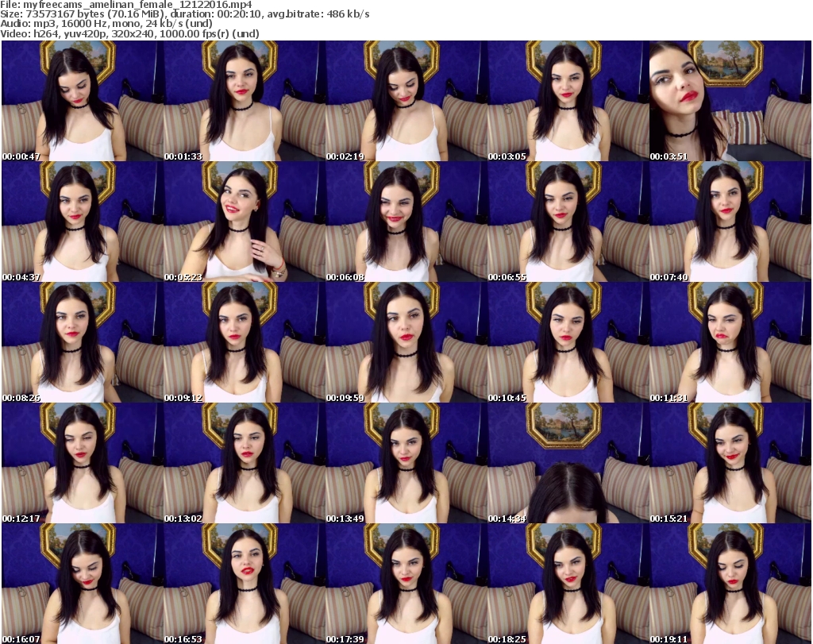Click the Audio line reading mp3, 16000 Hz

pos(106,24)
